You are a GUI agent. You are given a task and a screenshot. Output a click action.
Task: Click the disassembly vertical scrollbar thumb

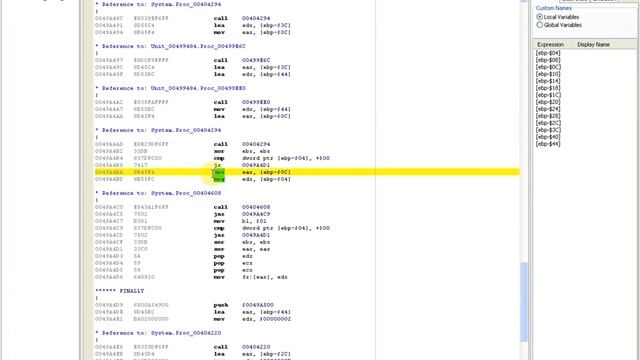pos(524,302)
